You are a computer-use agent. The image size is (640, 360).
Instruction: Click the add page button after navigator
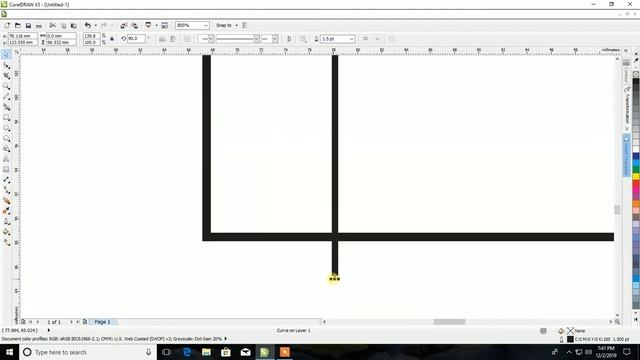point(85,322)
